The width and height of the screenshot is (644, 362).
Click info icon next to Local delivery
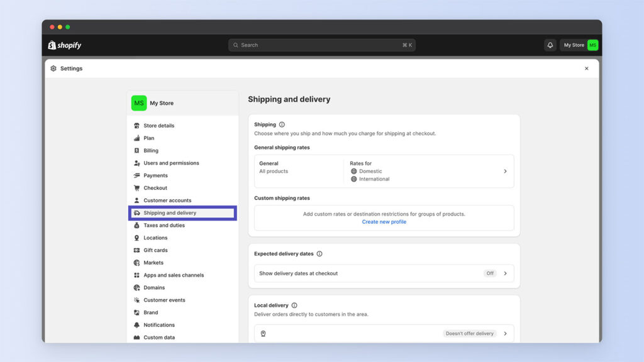294,305
